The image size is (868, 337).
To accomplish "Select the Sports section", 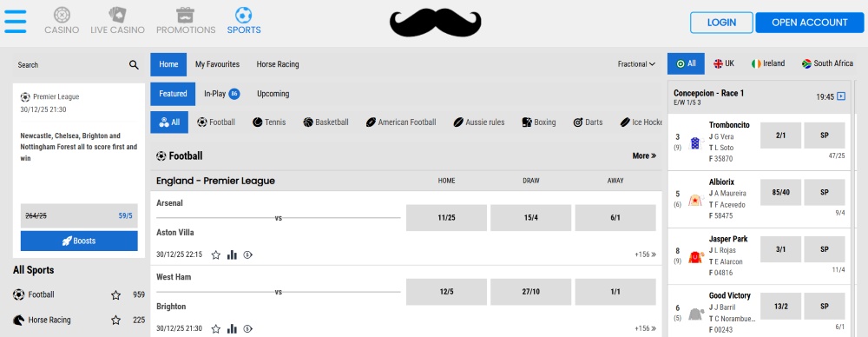I will (244, 21).
